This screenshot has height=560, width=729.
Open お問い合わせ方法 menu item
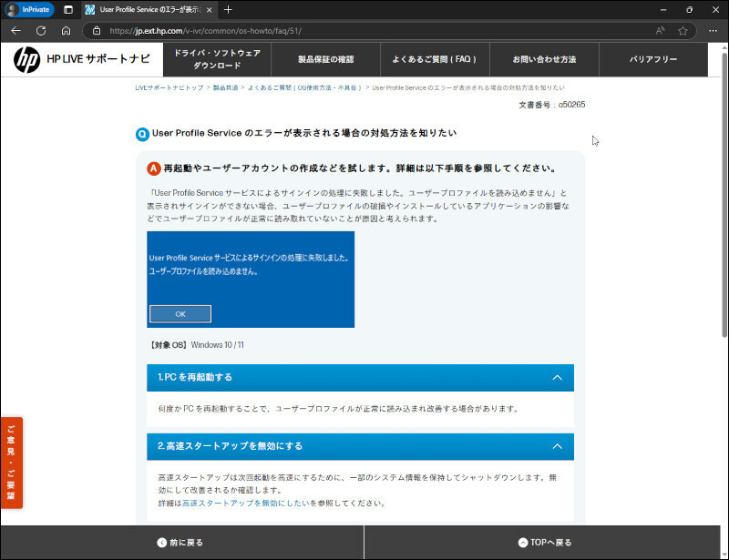(x=544, y=59)
